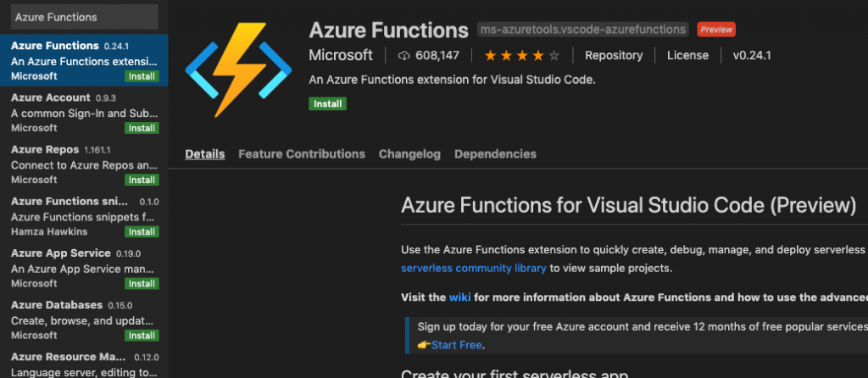Open the Changelog tab
The width and height of the screenshot is (868, 378).
click(x=409, y=154)
